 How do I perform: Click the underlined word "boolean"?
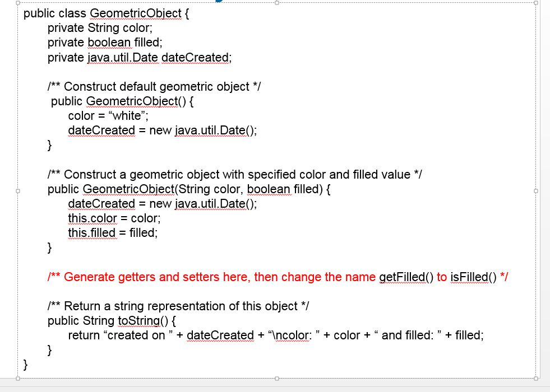pos(109,43)
